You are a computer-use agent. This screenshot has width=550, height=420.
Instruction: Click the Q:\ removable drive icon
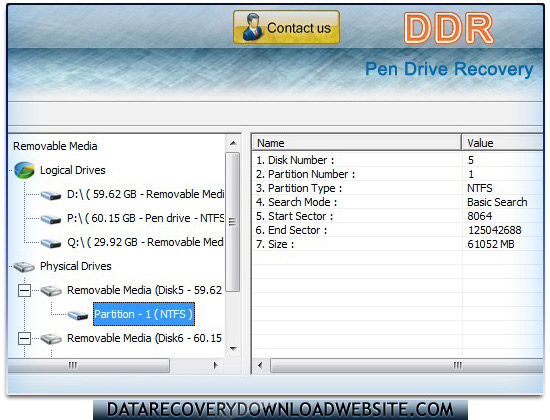(x=51, y=243)
